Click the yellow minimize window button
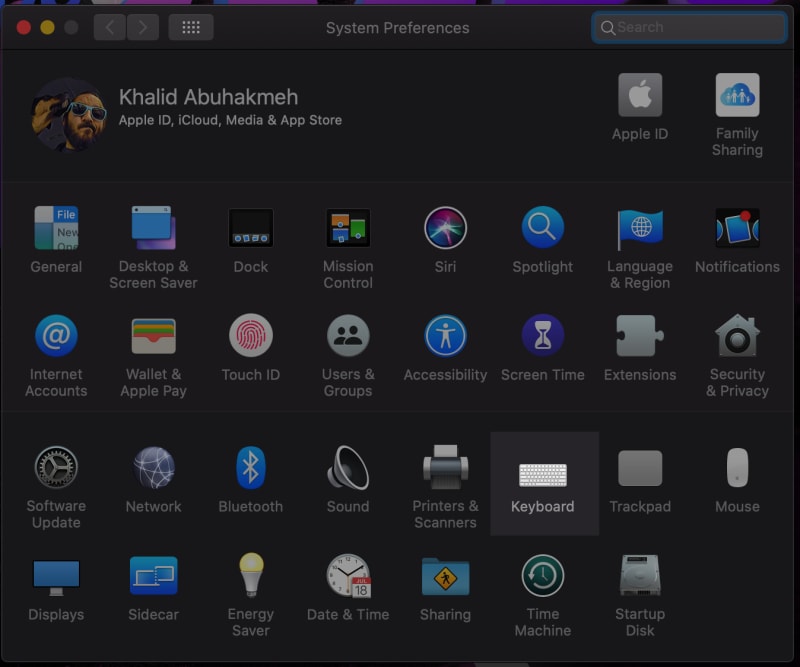Image resolution: width=800 pixels, height=667 pixels. (x=47, y=27)
